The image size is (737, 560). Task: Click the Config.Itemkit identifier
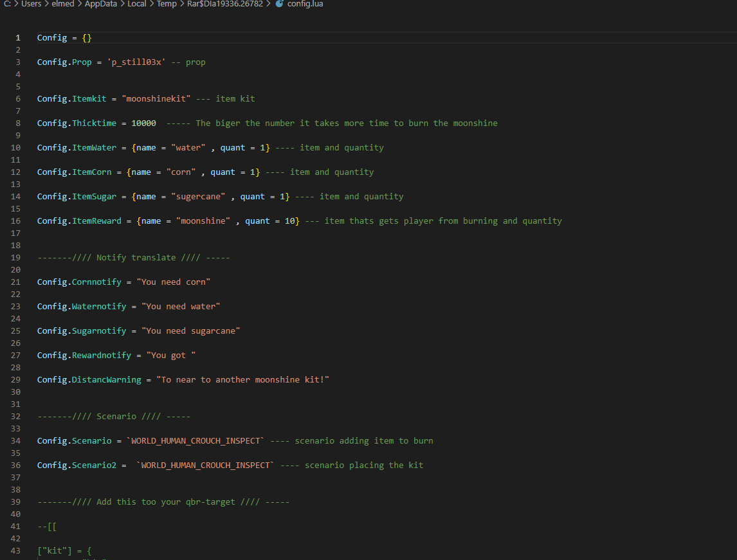72,98
